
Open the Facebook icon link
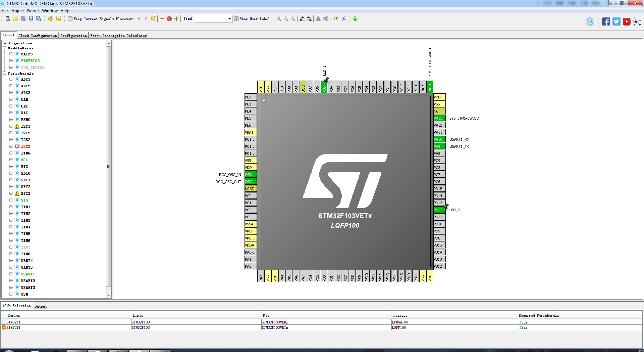tap(606, 22)
